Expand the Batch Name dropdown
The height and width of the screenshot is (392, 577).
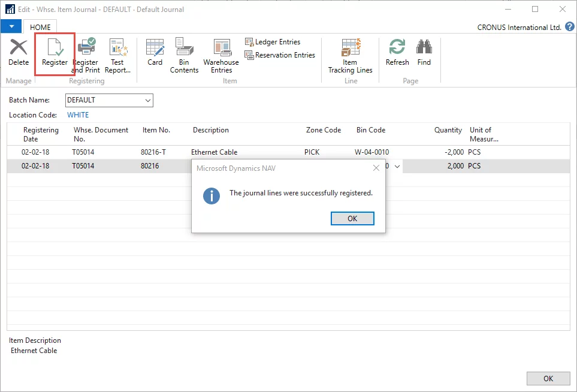coord(148,100)
